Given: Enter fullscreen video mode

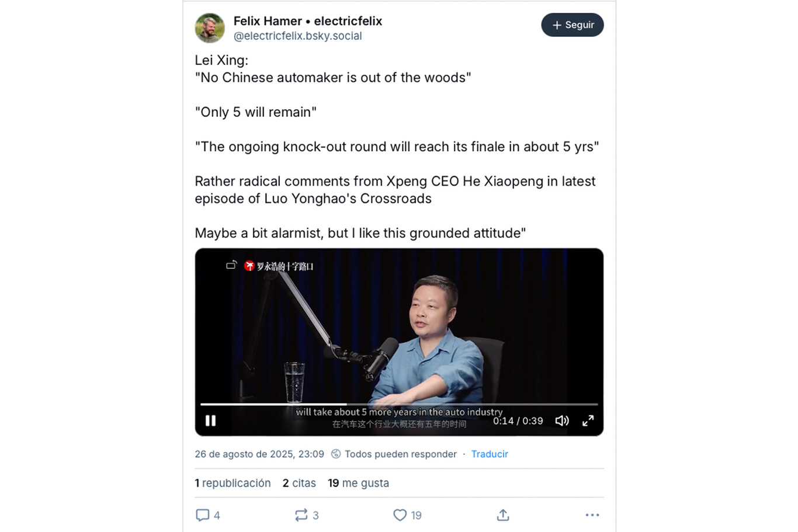Looking at the screenshot, I should point(588,420).
